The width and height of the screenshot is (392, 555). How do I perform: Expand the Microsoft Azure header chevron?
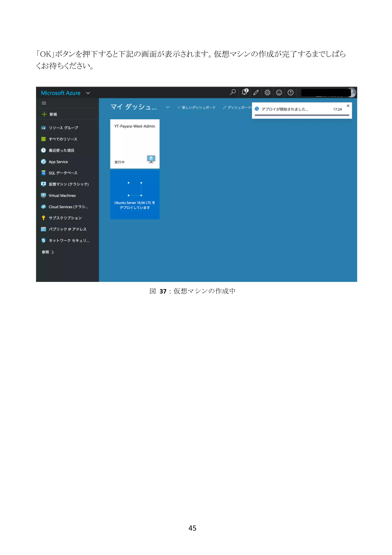coord(88,93)
